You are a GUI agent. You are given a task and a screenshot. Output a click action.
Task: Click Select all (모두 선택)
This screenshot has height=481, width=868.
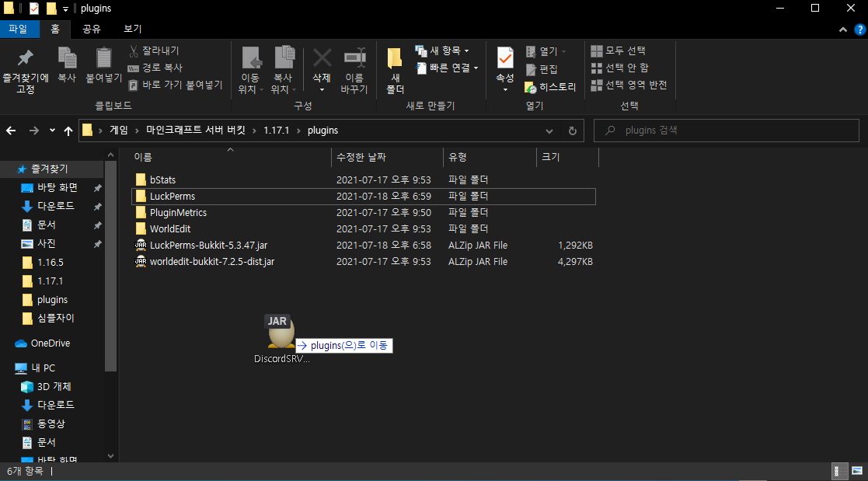pos(619,51)
